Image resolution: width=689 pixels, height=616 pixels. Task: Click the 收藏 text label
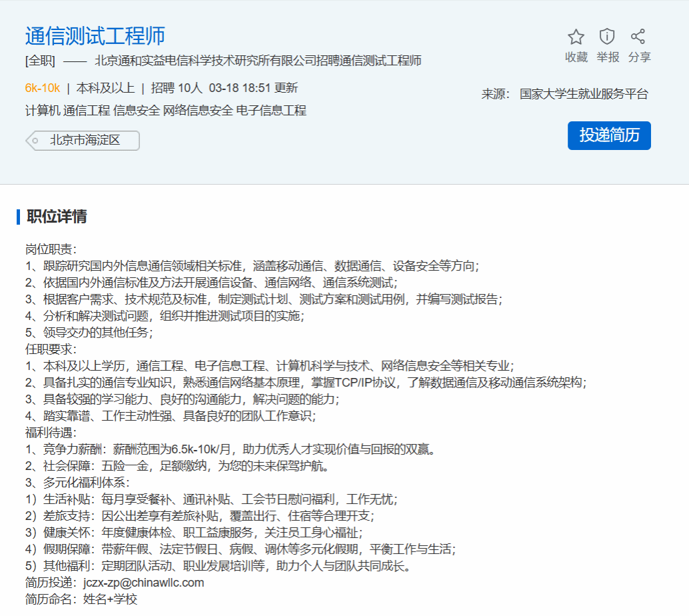pos(576,57)
